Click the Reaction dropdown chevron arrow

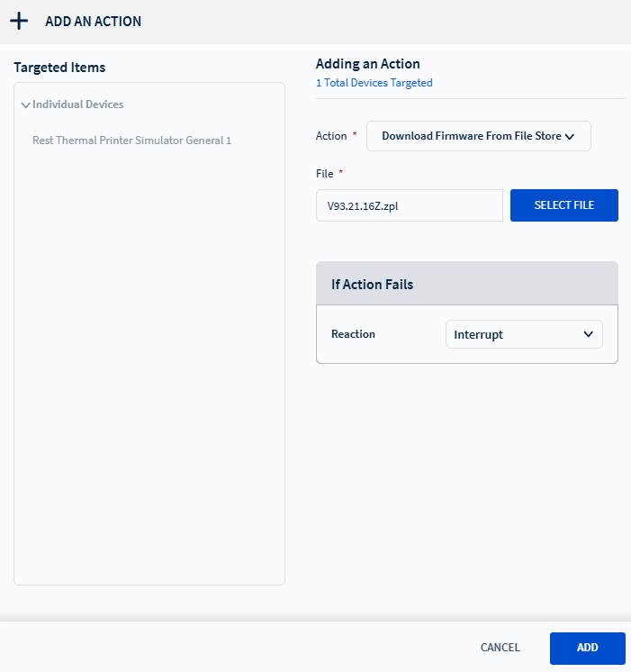click(x=589, y=334)
